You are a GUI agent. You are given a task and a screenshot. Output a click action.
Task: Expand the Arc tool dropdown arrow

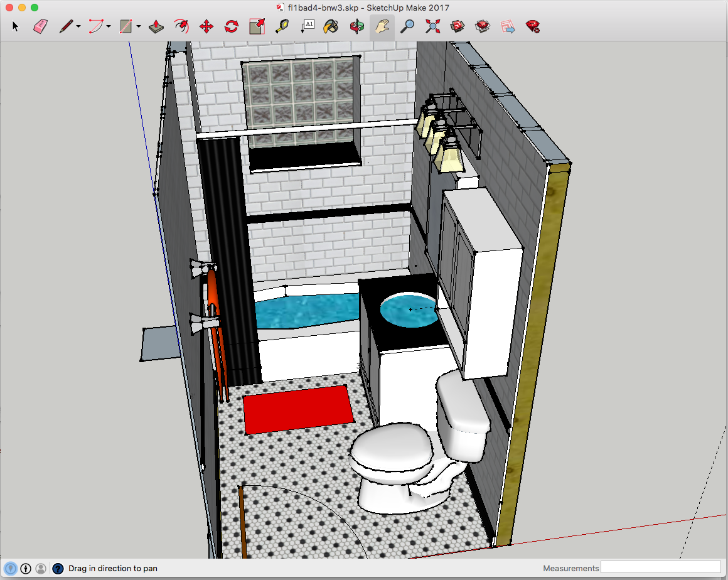[x=109, y=26]
